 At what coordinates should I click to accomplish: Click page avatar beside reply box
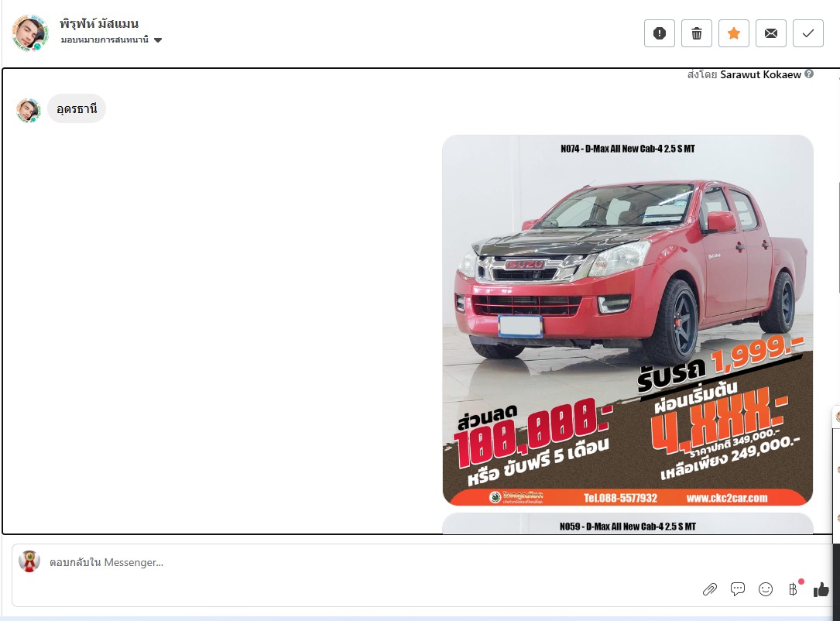29,561
